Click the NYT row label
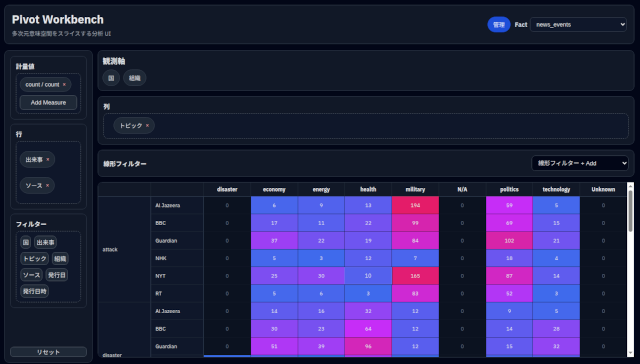The width and height of the screenshot is (640, 364). 177,276
